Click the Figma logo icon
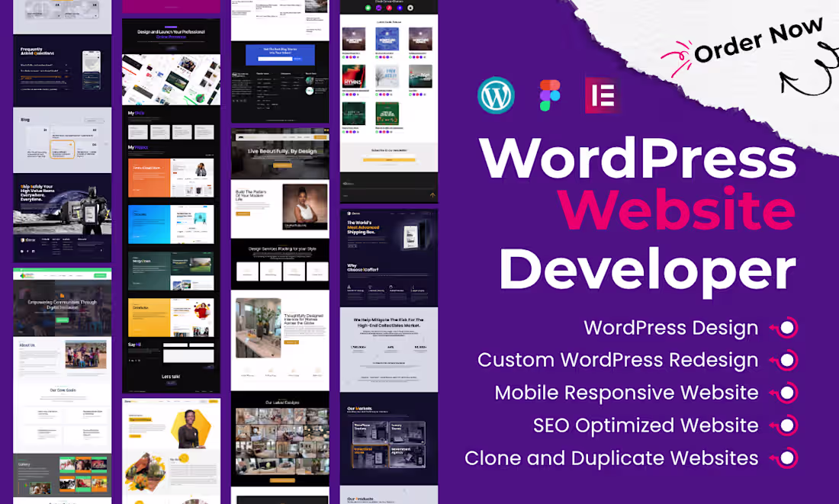This screenshot has width=839, height=504. (x=549, y=95)
